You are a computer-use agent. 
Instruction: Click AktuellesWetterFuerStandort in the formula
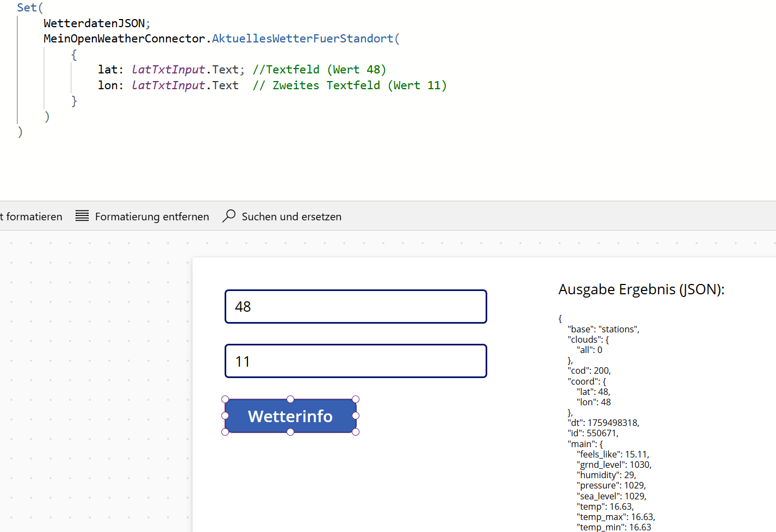coord(302,39)
